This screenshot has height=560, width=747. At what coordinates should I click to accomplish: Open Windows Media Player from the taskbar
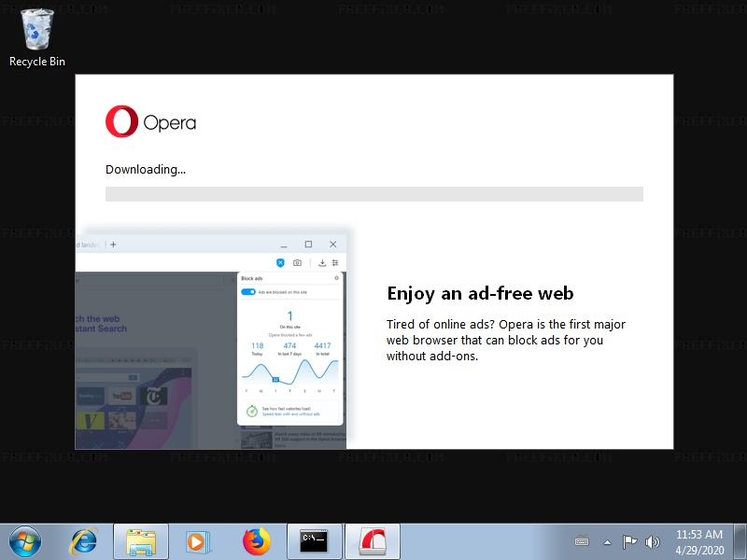coord(197,541)
